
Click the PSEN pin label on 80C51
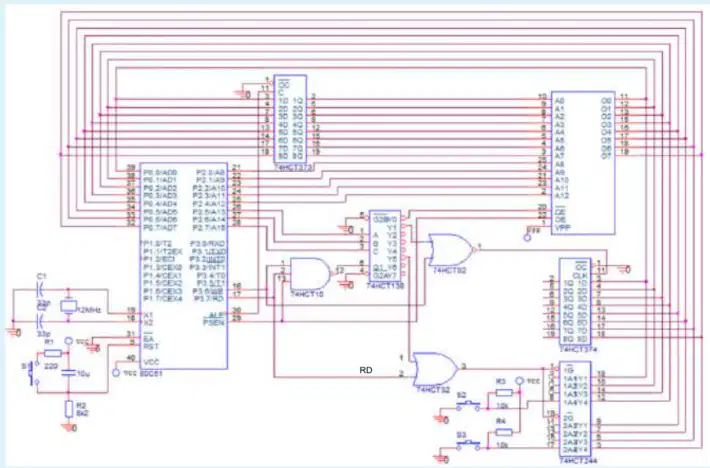tap(213, 322)
